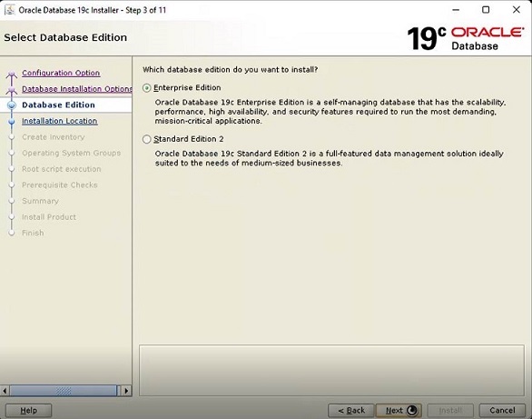Click the Prerequisite Checks step label
The image size is (532, 419).
click(60, 185)
